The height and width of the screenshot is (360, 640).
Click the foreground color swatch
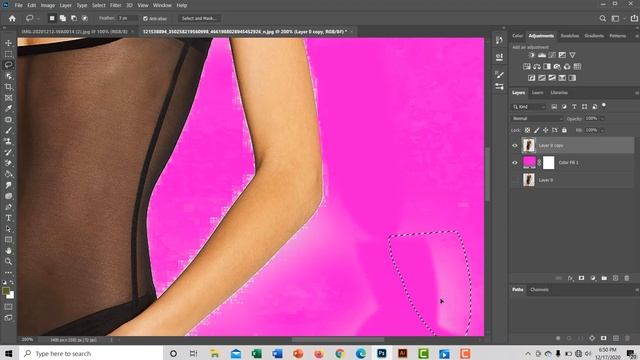point(6,291)
